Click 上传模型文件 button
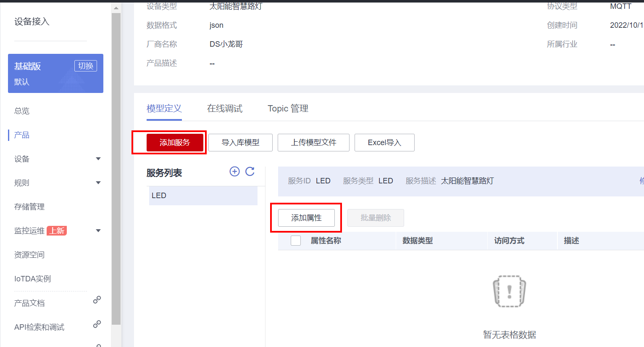 point(313,143)
